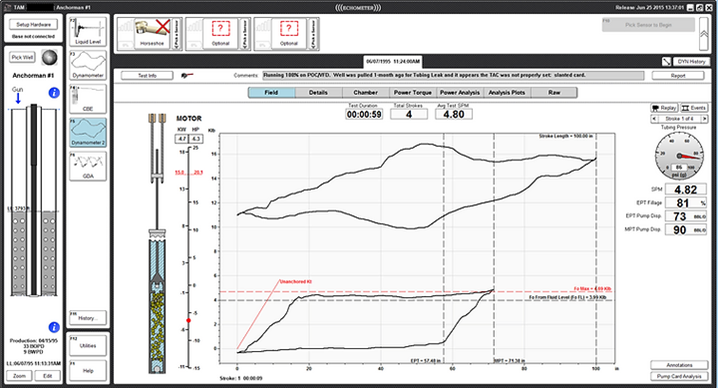Click the HP motor value box
The image size is (718, 388).
[x=196, y=139]
